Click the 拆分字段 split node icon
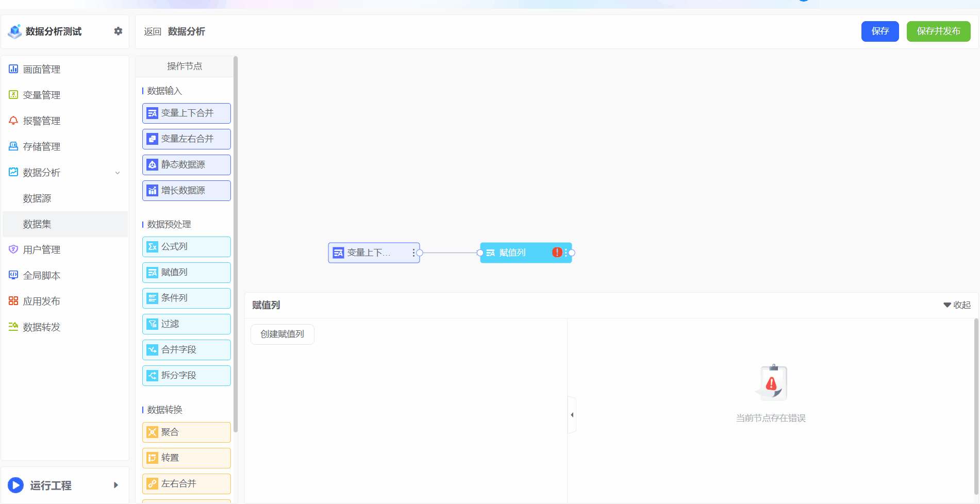This screenshot has width=980, height=504. coord(152,376)
